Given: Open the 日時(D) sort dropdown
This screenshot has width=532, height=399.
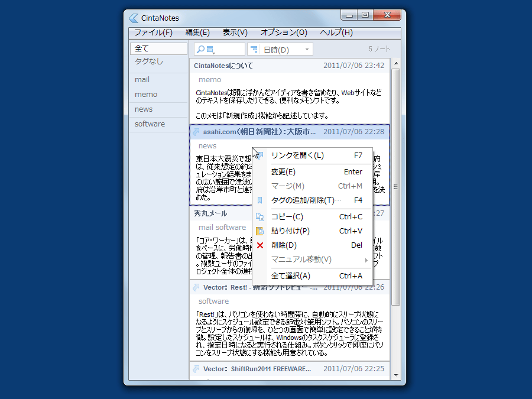Looking at the screenshot, I should [307, 50].
